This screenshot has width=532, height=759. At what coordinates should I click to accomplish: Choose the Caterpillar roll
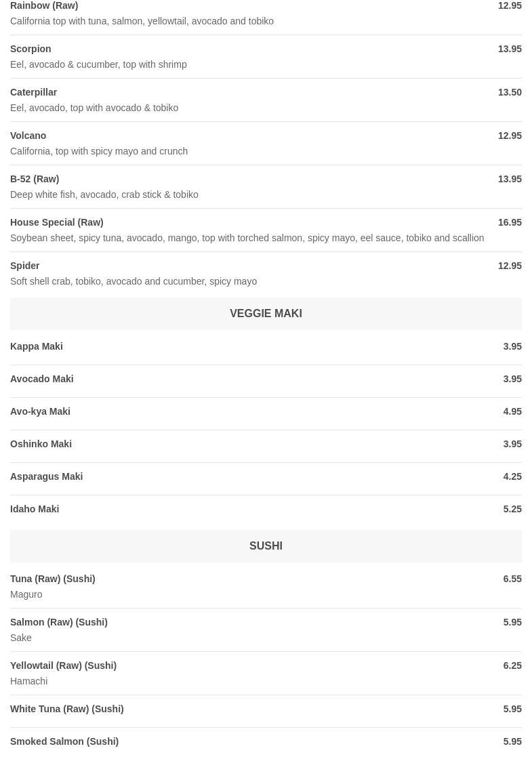tap(266, 100)
